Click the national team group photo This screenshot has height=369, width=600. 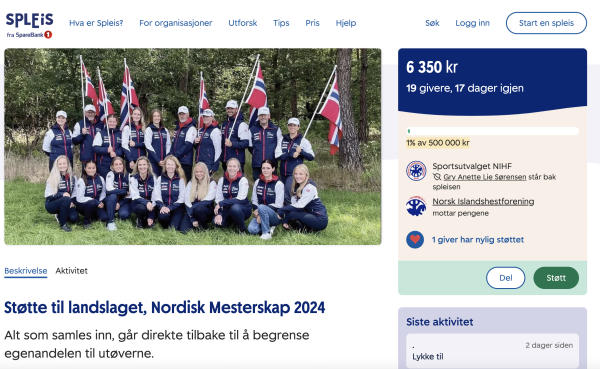(193, 147)
